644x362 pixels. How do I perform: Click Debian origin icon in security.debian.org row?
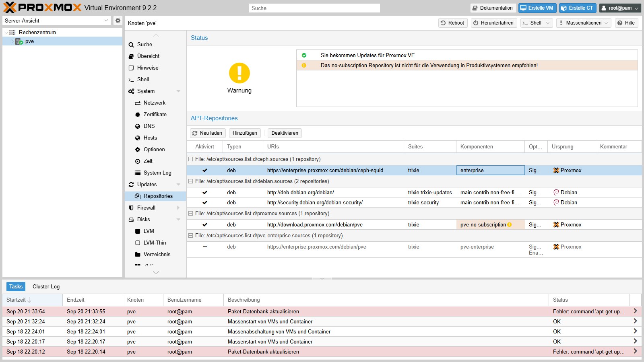556,203
